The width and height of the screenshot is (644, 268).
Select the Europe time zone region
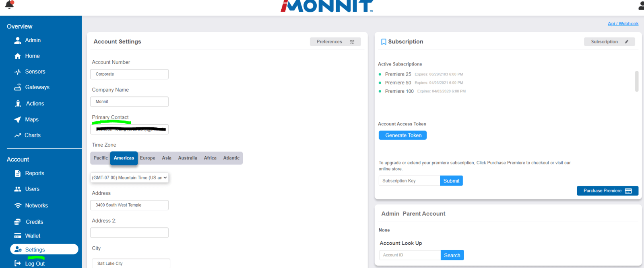pyautogui.click(x=147, y=158)
